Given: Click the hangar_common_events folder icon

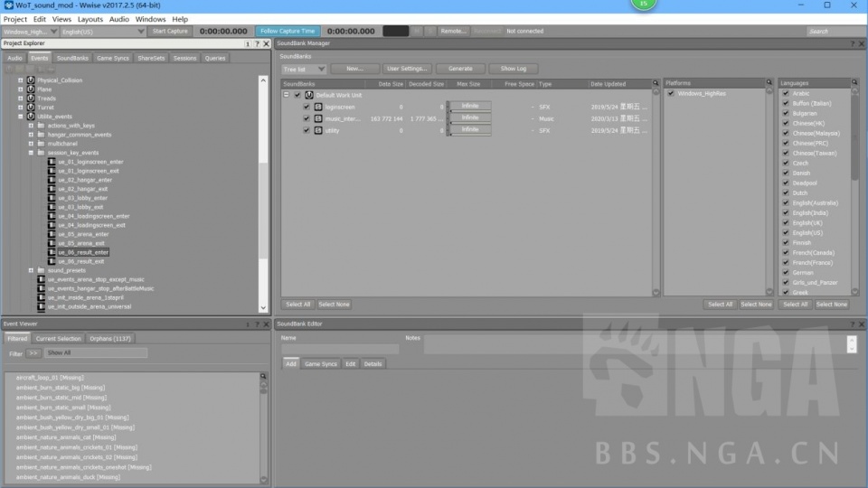Looking at the screenshot, I should (41, 135).
